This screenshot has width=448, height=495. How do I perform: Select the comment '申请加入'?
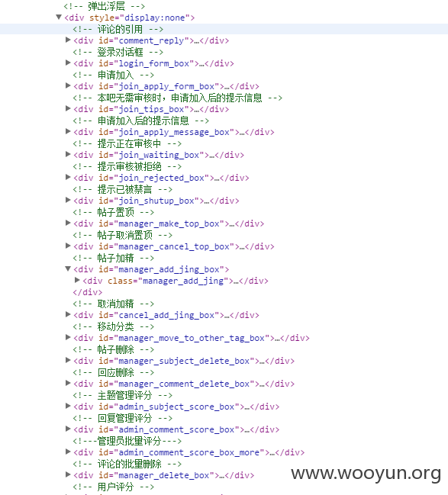(x=114, y=75)
